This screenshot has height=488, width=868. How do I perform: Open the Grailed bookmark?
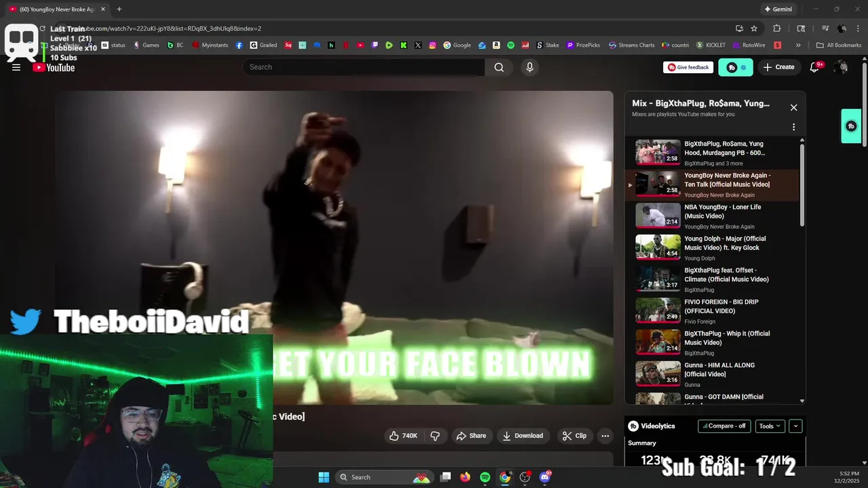coord(263,45)
